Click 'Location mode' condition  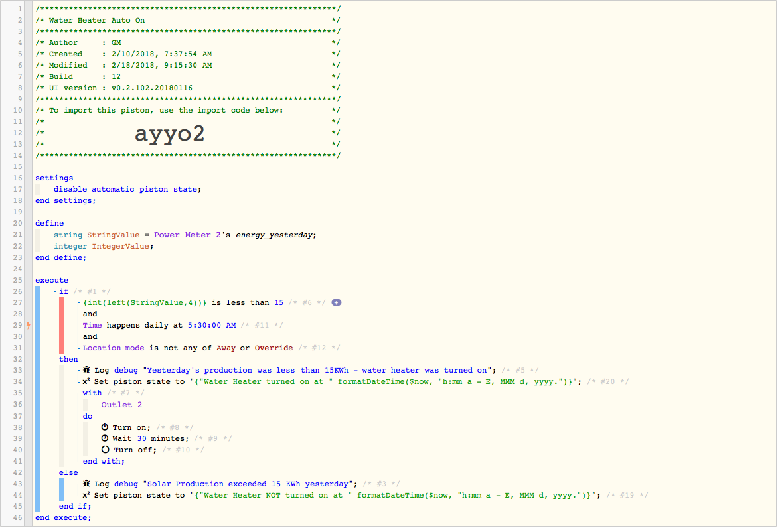pos(114,348)
